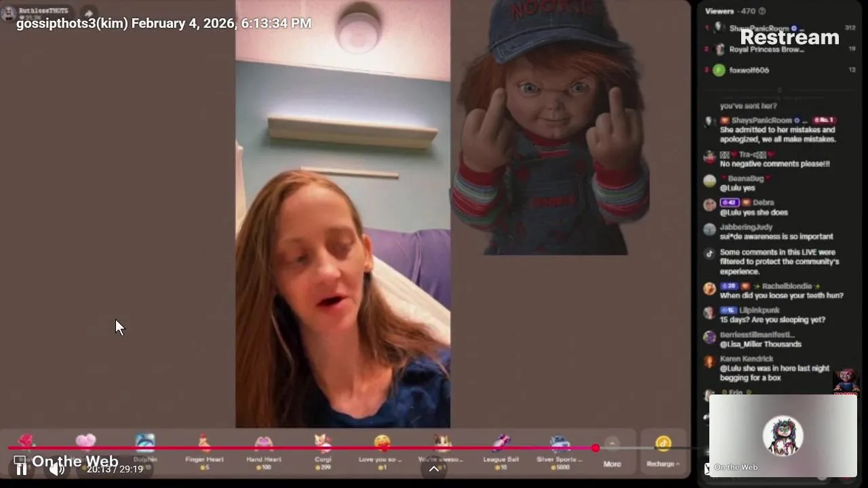This screenshot has width=868, height=488.
Task: Click the share arrow next to RuthlessTHOTS
Action: click(89, 13)
